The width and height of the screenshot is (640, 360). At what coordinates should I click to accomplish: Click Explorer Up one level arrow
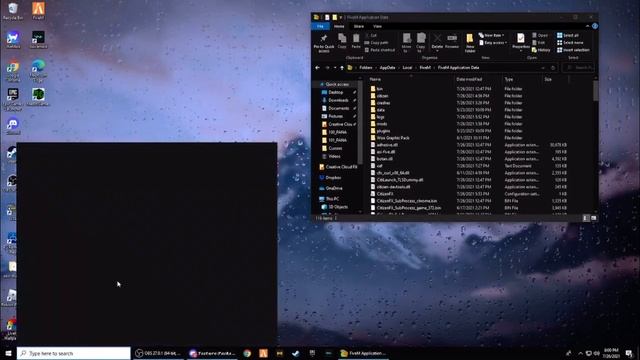click(342, 68)
